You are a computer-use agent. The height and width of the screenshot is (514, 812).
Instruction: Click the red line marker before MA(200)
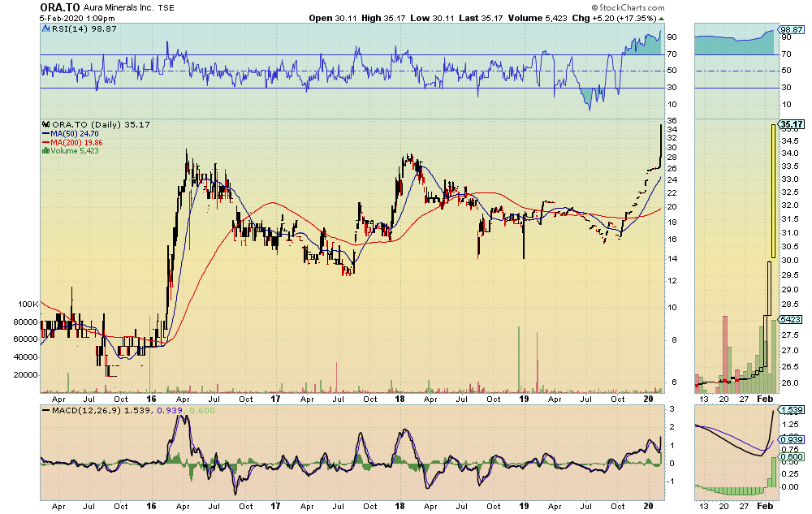[x=46, y=143]
